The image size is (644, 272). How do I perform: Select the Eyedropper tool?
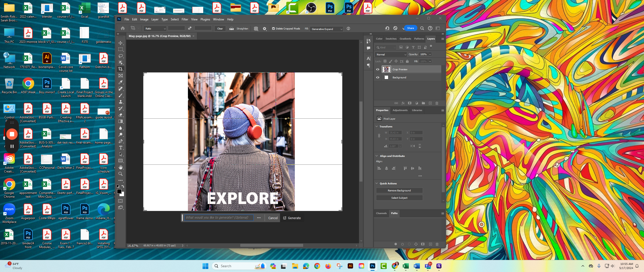pyautogui.click(x=120, y=82)
